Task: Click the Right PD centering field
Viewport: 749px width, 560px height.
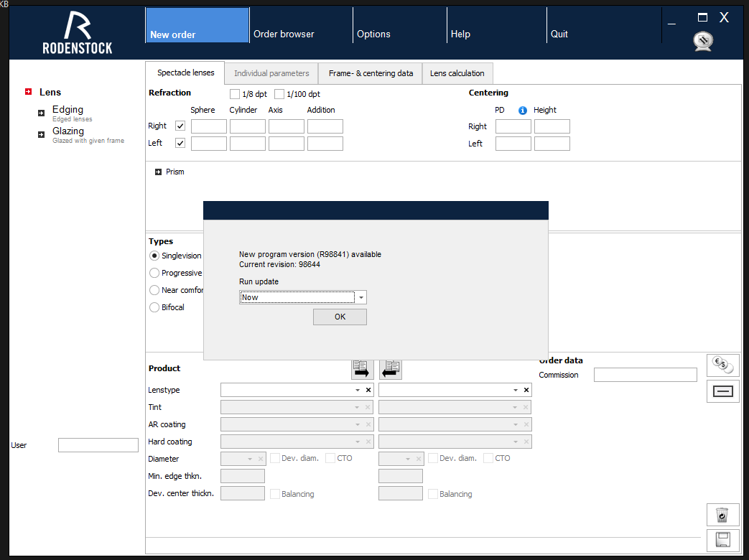Action: (513, 126)
